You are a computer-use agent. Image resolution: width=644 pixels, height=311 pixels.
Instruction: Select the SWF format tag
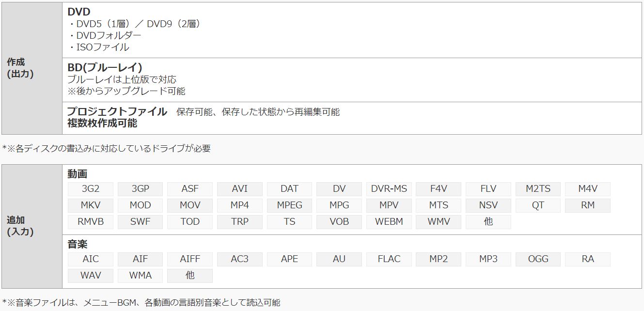point(141,222)
